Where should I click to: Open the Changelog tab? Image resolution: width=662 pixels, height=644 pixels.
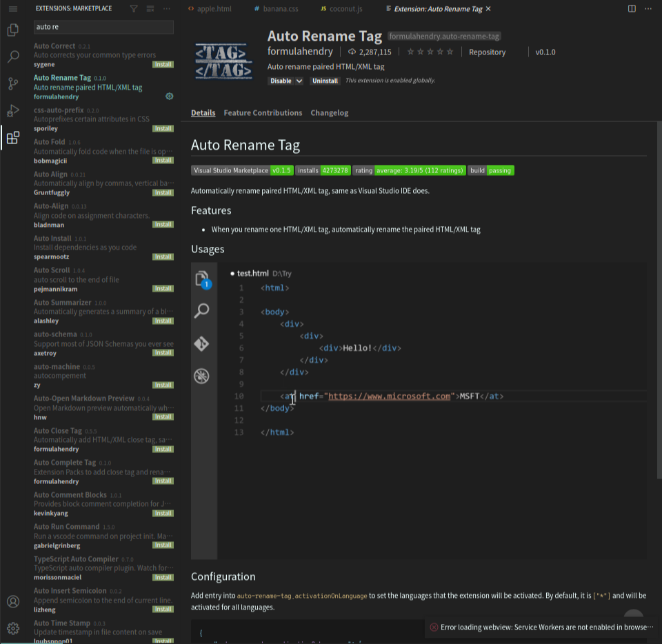pos(330,112)
